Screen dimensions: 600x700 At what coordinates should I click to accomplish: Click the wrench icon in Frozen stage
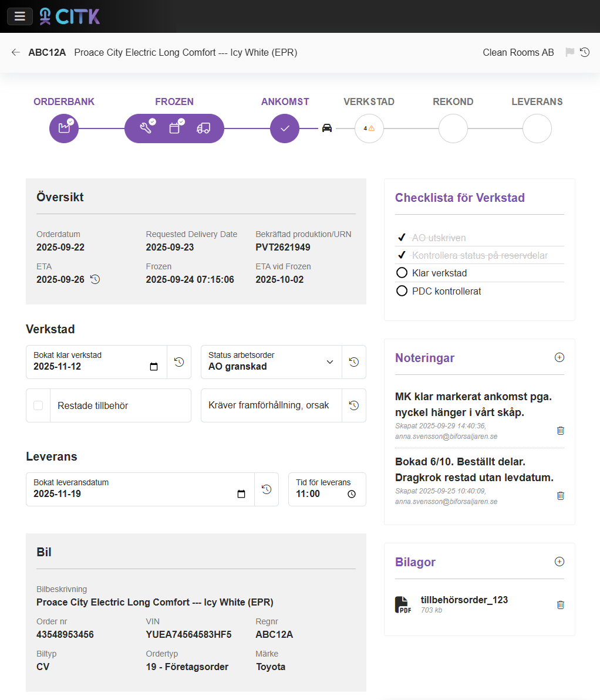click(x=146, y=128)
